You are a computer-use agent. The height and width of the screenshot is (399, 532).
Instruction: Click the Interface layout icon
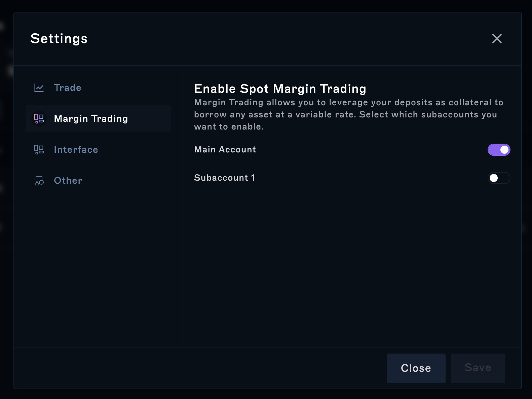39,150
